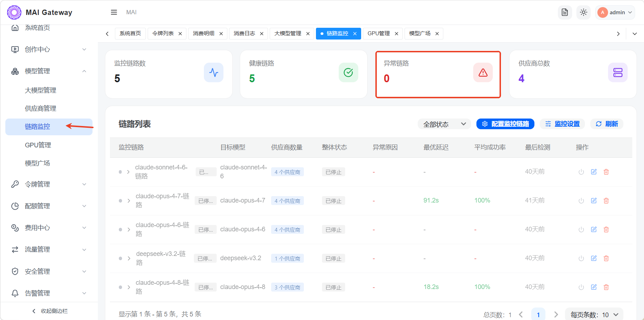Close the 令牌列表 tab
The height and width of the screenshot is (320, 644).
pos(180,34)
